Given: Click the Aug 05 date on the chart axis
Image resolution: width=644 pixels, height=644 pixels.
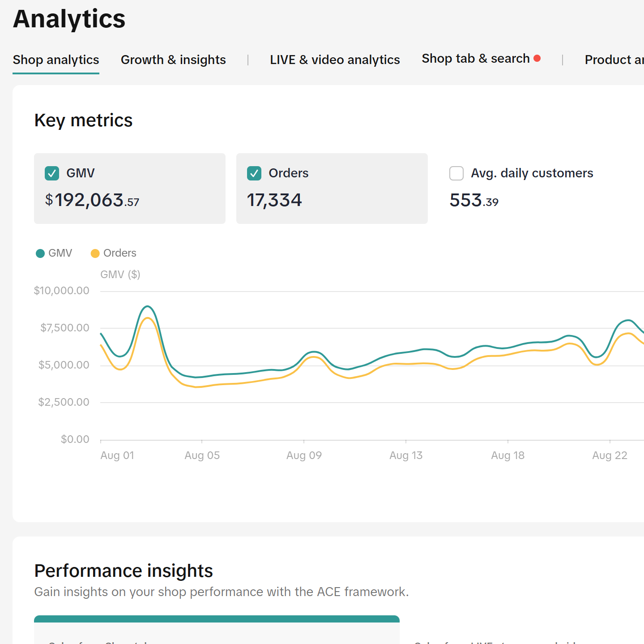Looking at the screenshot, I should (202, 455).
